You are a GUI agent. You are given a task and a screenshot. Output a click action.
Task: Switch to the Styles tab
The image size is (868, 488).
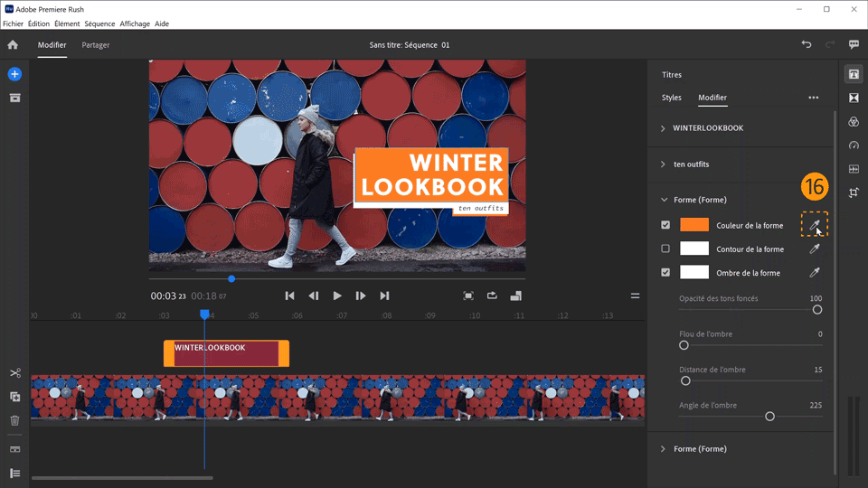pos(671,98)
